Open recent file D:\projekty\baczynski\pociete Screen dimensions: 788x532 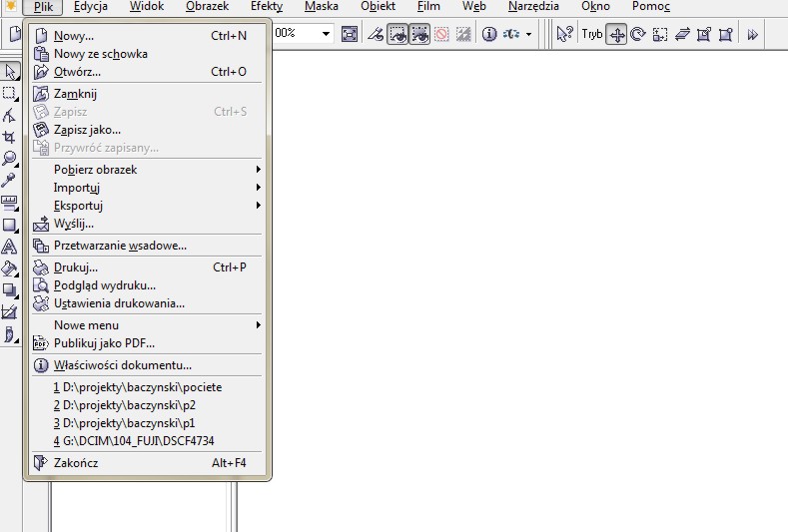pos(138,387)
